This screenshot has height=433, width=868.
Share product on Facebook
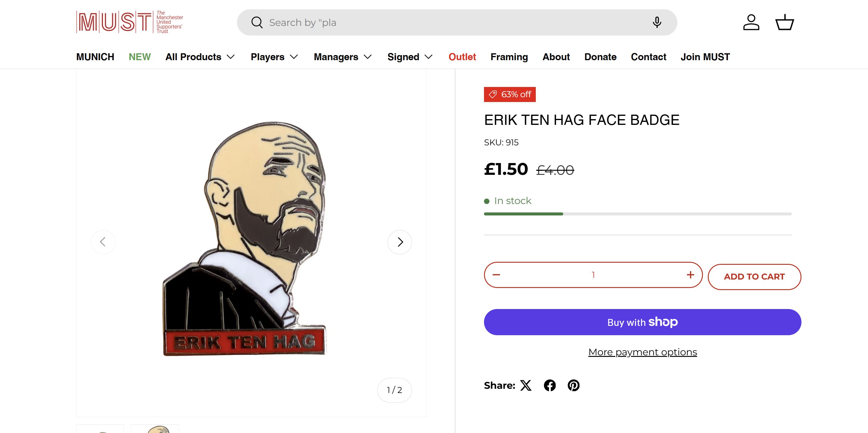click(x=550, y=385)
